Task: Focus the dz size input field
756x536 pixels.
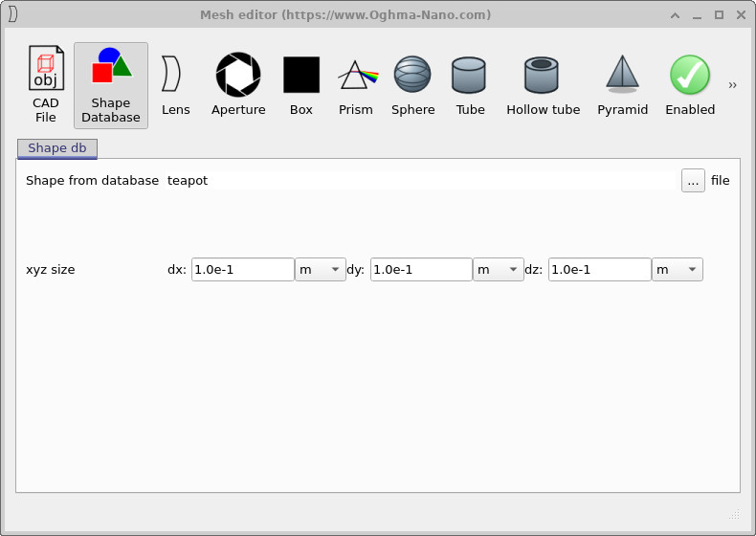Action: point(599,270)
